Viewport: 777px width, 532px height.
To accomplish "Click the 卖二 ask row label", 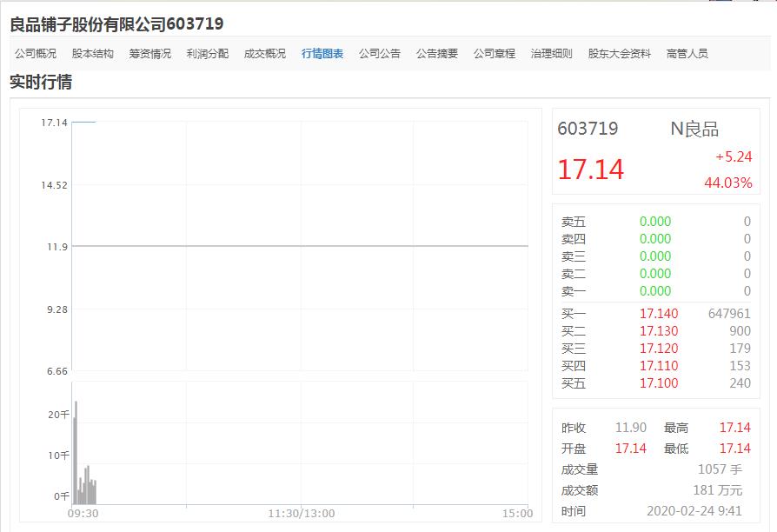I will [574, 274].
